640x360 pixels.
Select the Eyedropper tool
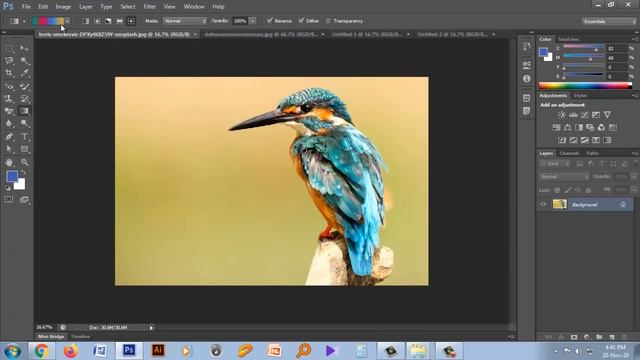click(24, 73)
